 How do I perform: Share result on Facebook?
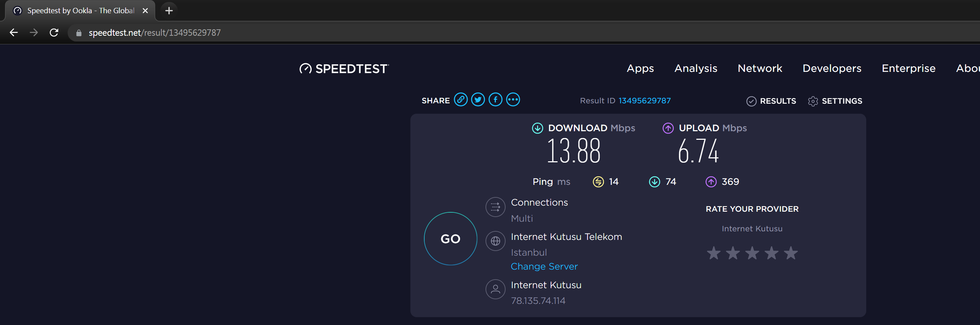point(495,100)
